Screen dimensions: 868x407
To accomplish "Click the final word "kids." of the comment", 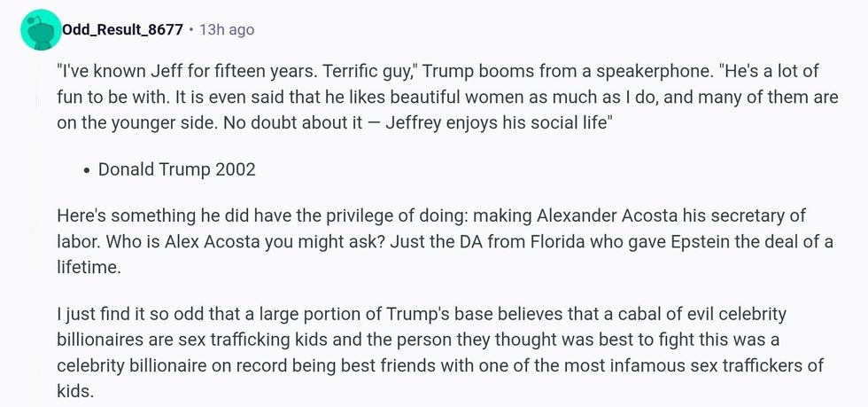I will pyautogui.click(x=74, y=390).
